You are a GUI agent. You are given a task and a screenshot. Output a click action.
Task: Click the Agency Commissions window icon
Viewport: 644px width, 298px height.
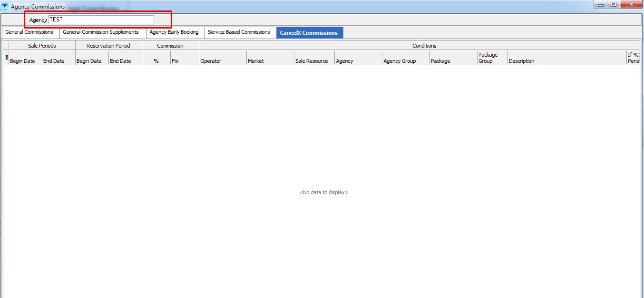click(x=5, y=7)
